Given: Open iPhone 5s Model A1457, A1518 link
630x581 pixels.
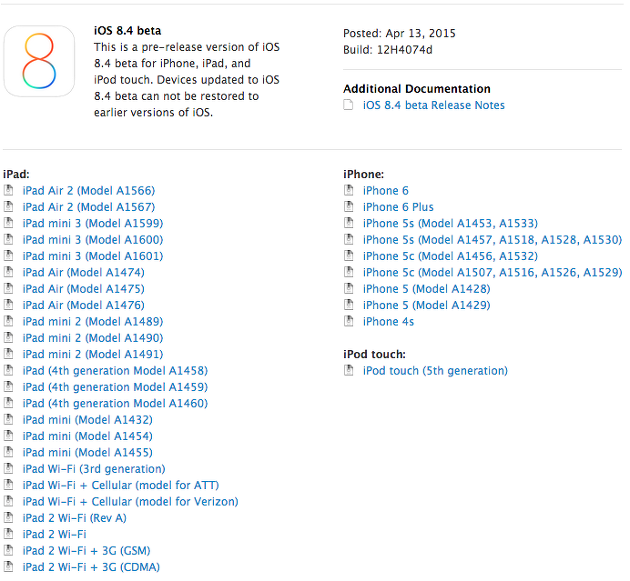Looking at the screenshot, I should click(x=492, y=240).
